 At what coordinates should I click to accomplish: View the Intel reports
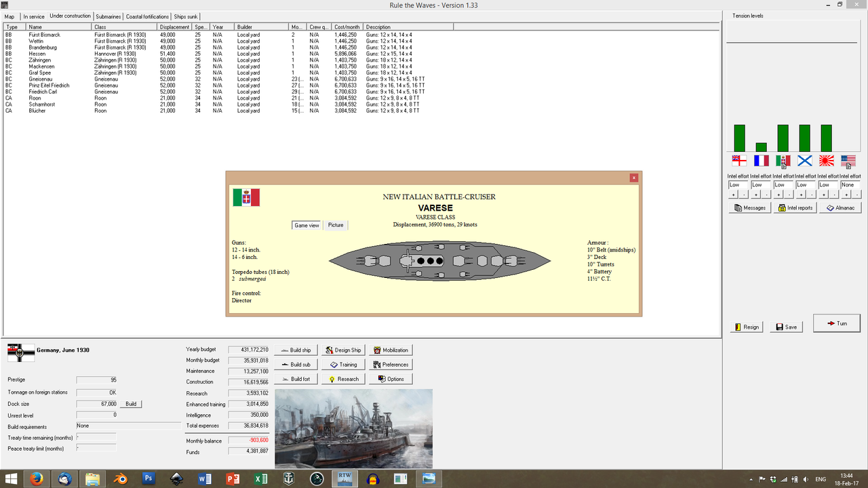[795, 207]
